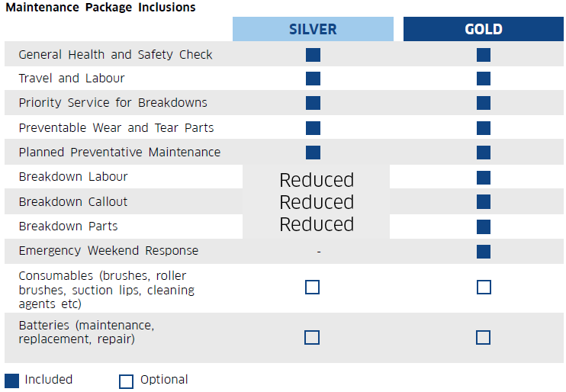Click the Reduced text for Breakdown Parts
This screenshot has height=392, width=566.
coord(317,224)
